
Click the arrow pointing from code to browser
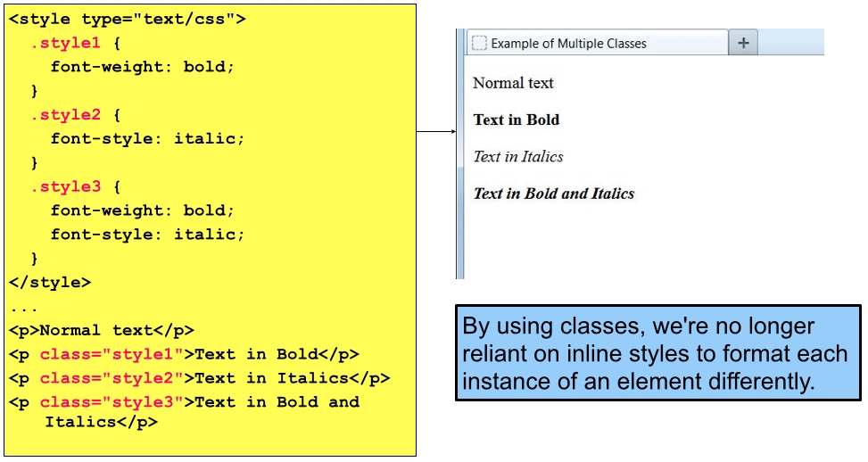coord(436,132)
